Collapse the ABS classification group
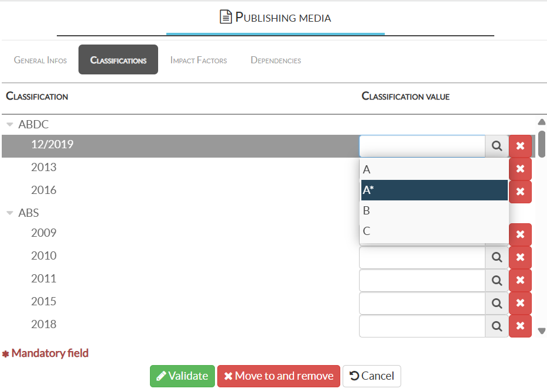 10,213
